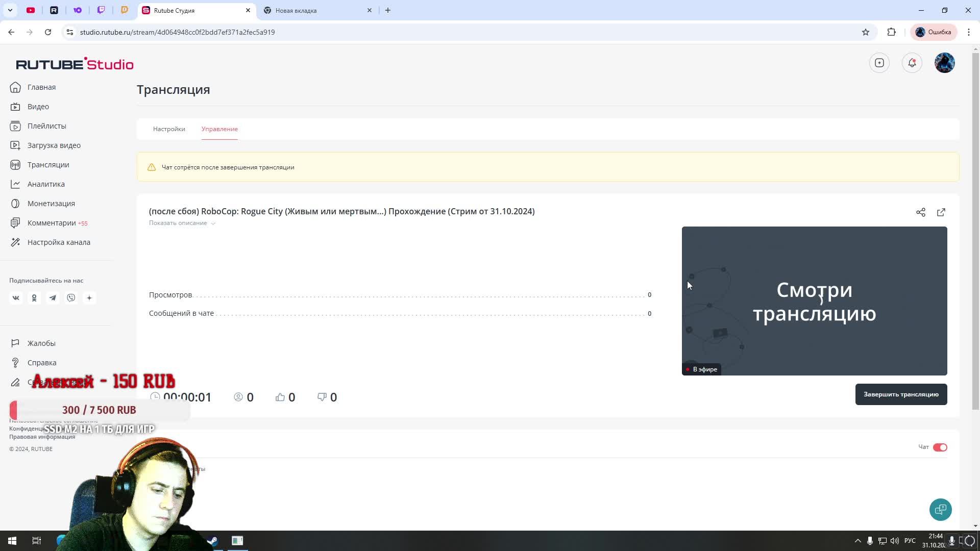This screenshot has width=980, height=551.
Task: Click the share stream icon
Action: tap(921, 212)
